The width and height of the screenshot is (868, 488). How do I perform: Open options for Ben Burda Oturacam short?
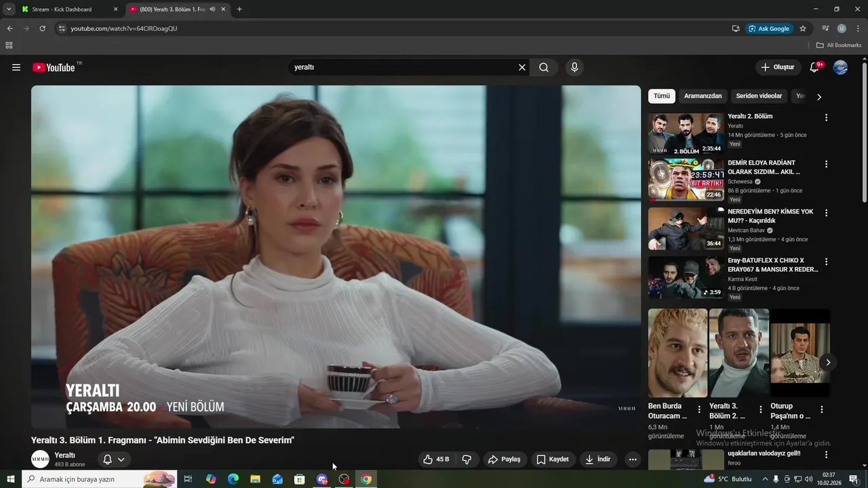pos(699,409)
